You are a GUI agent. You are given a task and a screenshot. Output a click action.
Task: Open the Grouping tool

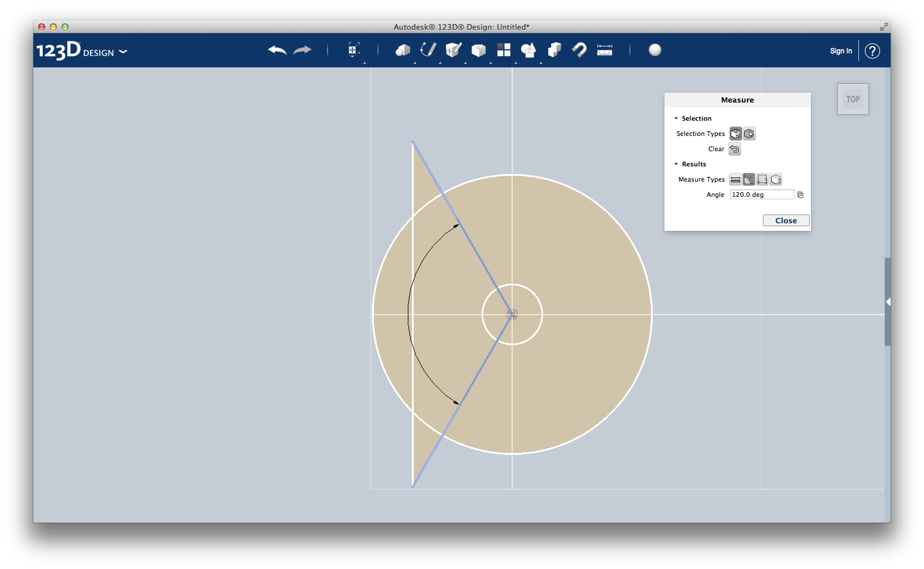click(529, 50)
